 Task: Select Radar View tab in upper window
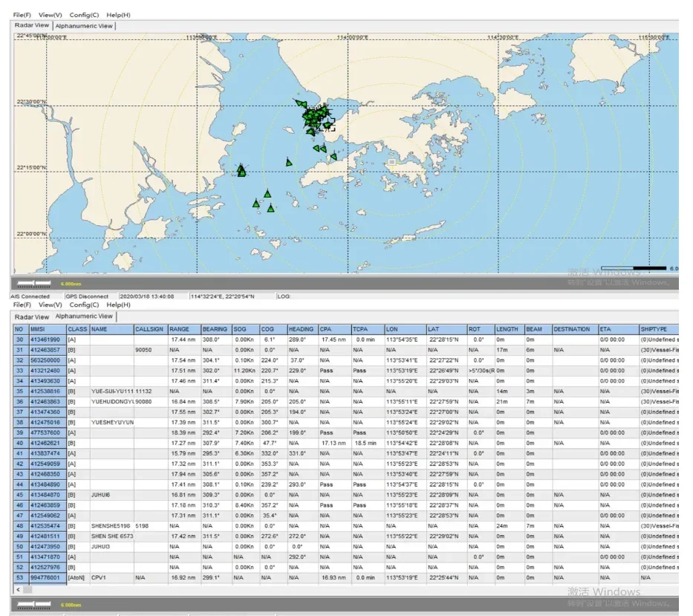pos(32,25)
